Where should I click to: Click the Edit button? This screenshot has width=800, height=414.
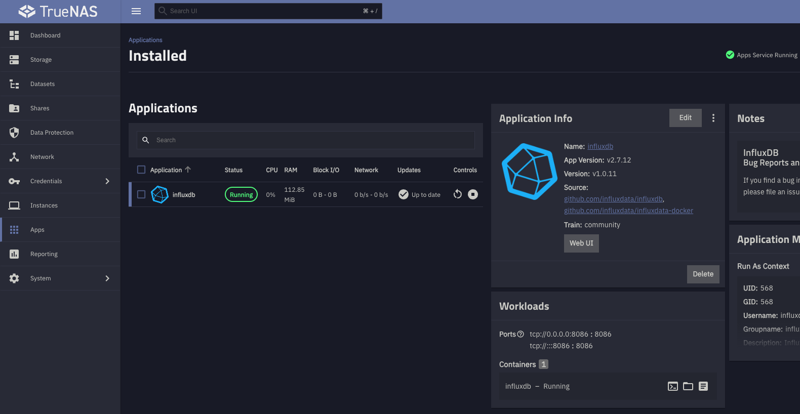tap(685, 118)
